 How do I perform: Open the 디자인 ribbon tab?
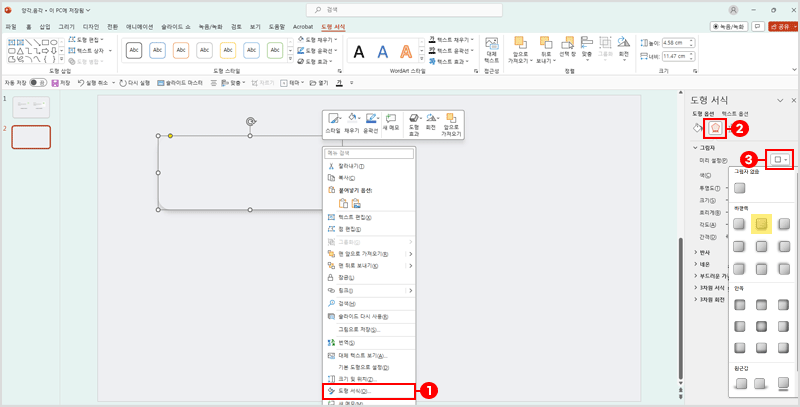pos(91,27)
